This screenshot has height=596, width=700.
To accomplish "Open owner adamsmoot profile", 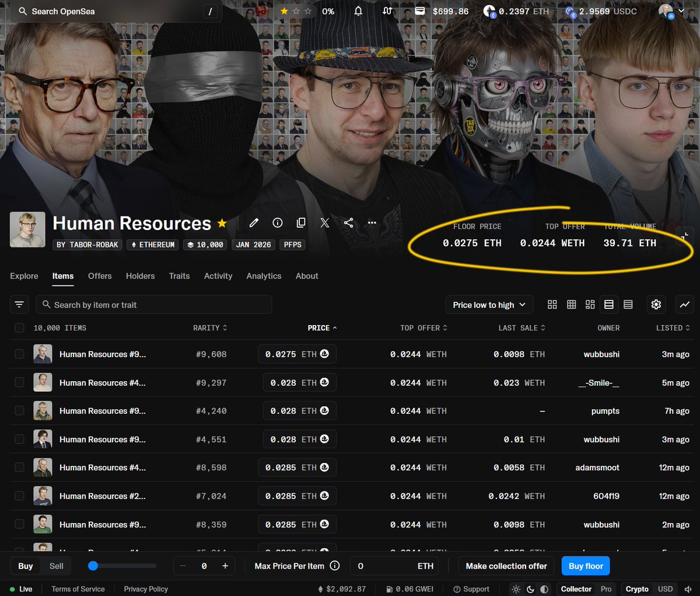I will (x=597, y=467).
